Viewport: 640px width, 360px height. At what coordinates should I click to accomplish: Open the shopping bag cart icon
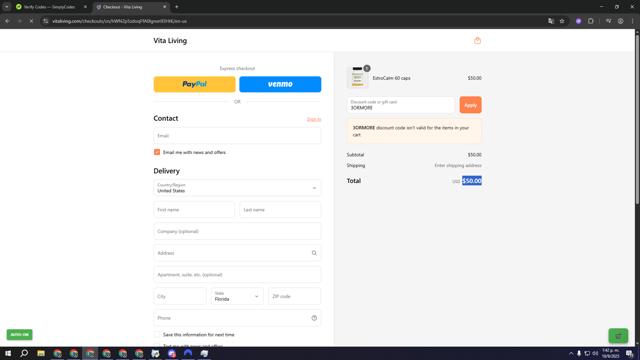477,40
